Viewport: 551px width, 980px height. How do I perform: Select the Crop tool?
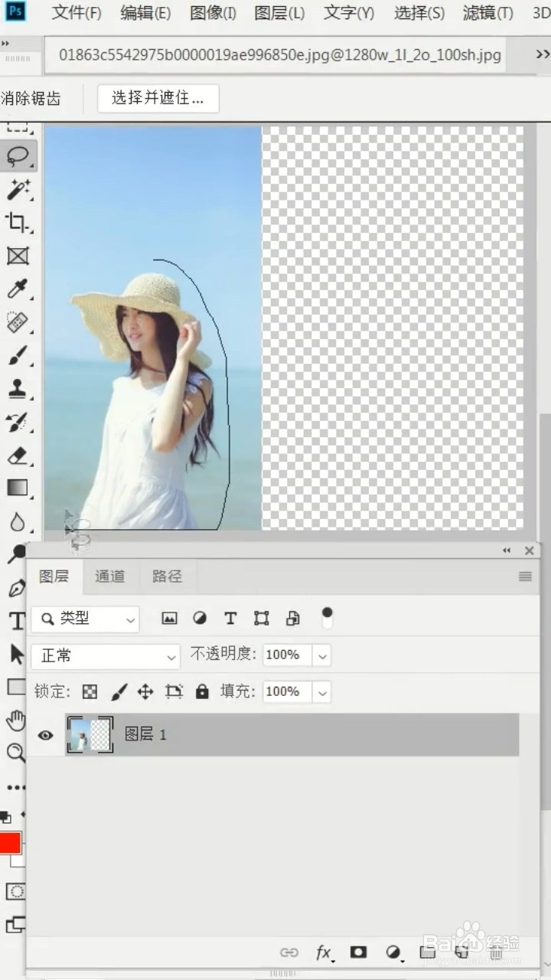tap(17, 223)
